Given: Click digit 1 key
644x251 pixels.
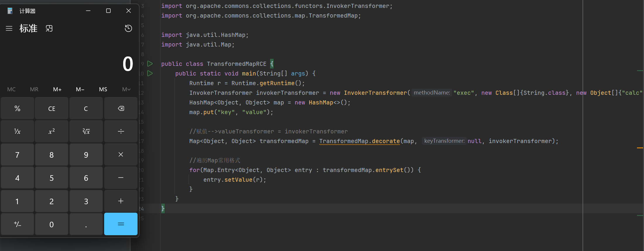Looking at the screenshot, I should (17, 201).
